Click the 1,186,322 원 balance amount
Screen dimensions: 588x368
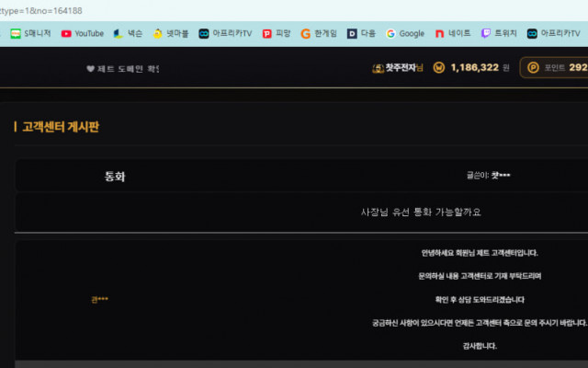[480, 67]
